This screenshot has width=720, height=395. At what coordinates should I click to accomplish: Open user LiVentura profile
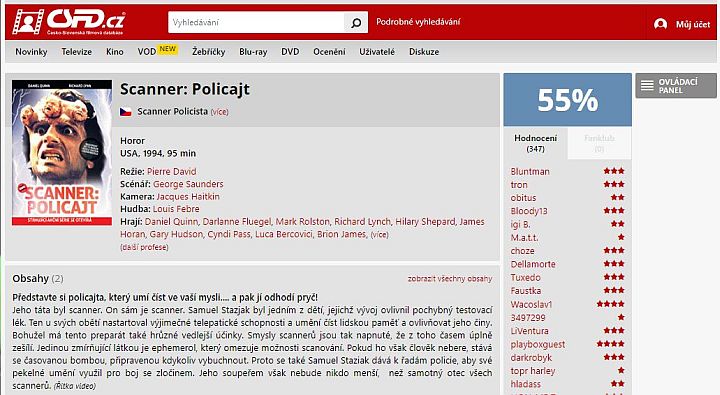[529, 331]
